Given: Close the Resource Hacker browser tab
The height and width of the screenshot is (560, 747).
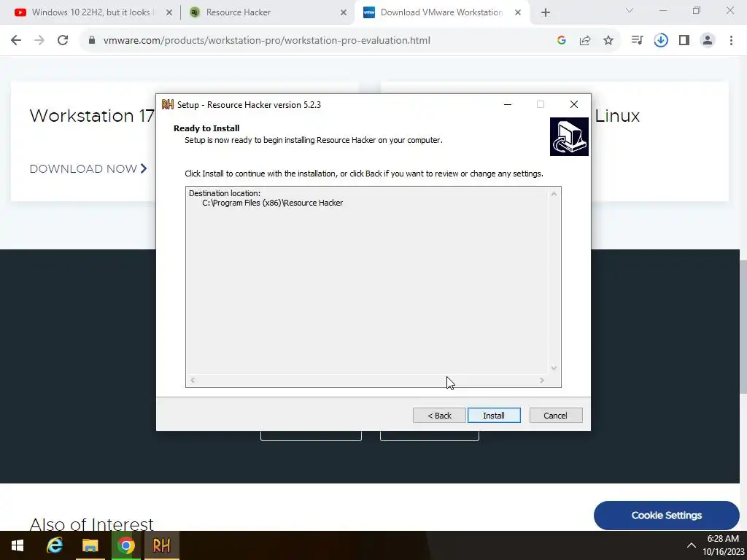Looking at the screenshot, I should coord(344,13).
